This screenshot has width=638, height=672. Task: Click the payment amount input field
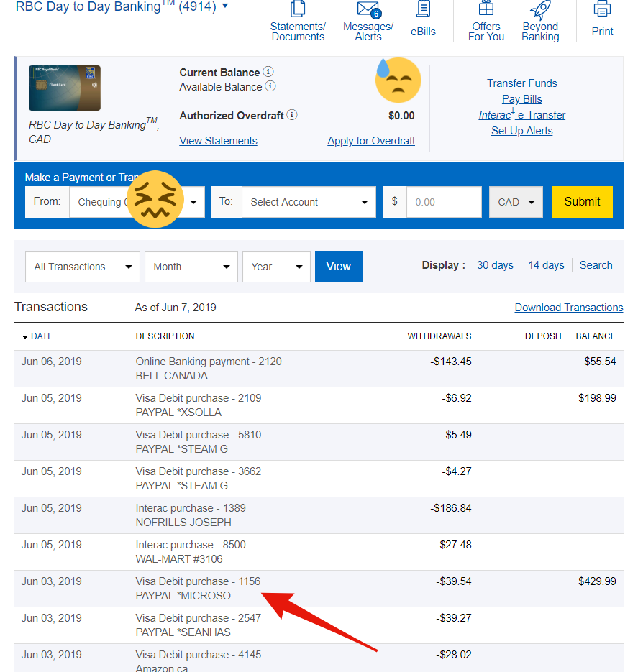click(444, 202)
